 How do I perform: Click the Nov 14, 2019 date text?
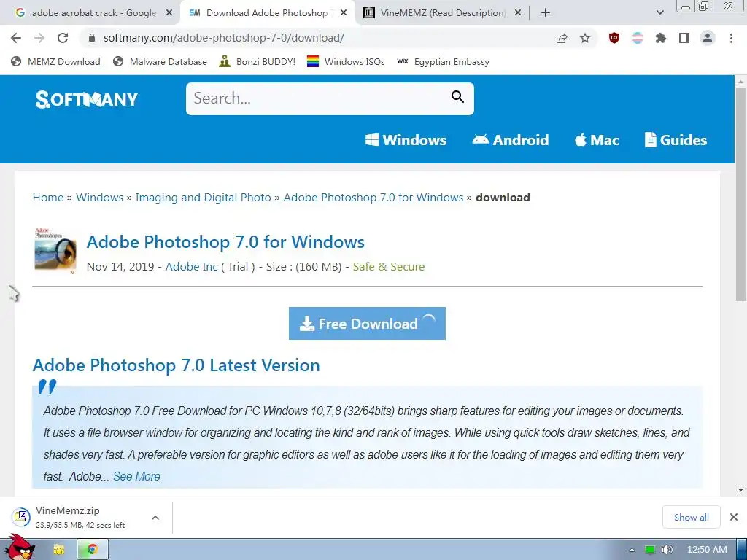[120, 267]
